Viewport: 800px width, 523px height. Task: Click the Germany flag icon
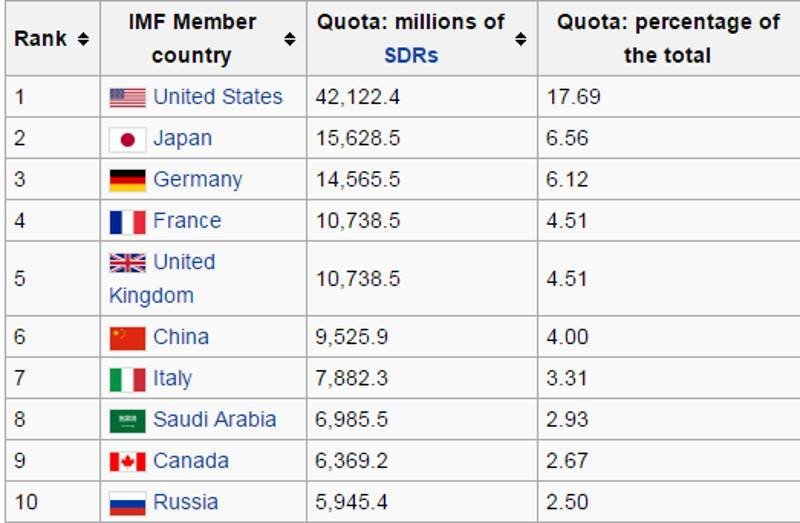(x=128, y=181)
